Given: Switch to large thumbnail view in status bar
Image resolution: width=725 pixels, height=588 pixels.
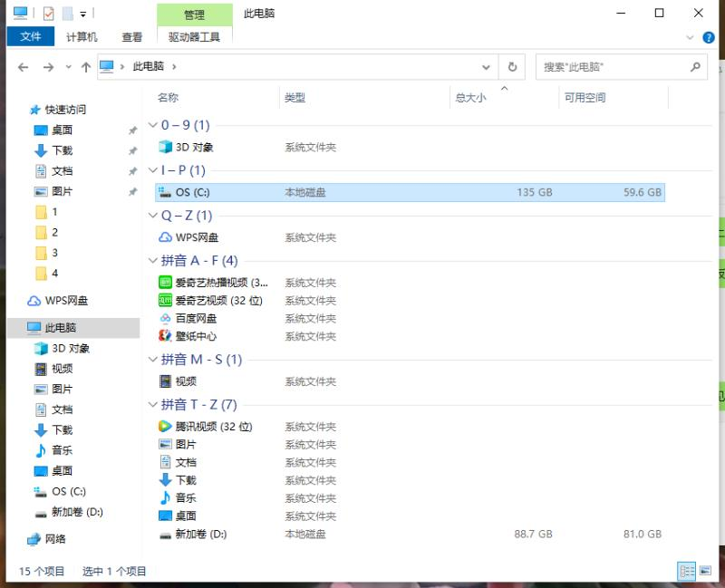Looking at the screenshot, I should click(706, 571).
